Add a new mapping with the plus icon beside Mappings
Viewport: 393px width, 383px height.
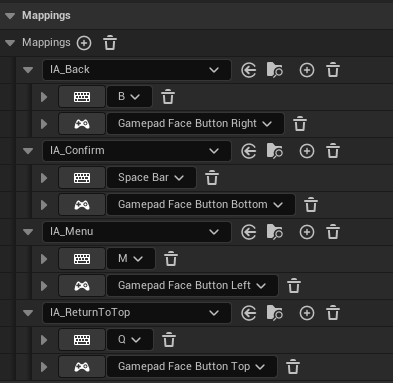pos(84,43)
